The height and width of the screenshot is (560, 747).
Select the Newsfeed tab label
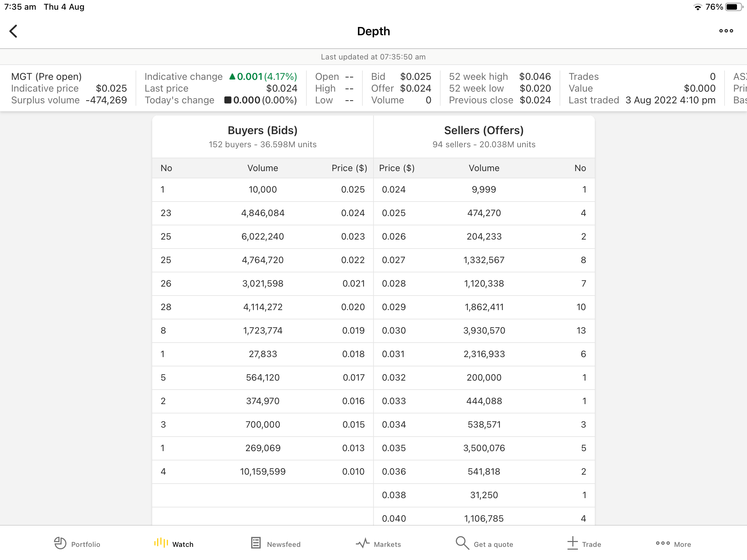coord(284,544)
